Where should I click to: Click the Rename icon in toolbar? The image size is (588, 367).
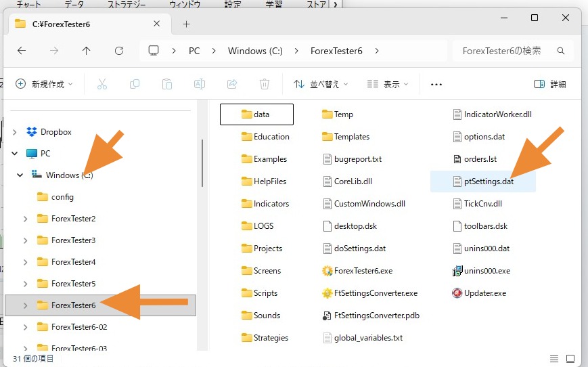(x=199, y=84)
